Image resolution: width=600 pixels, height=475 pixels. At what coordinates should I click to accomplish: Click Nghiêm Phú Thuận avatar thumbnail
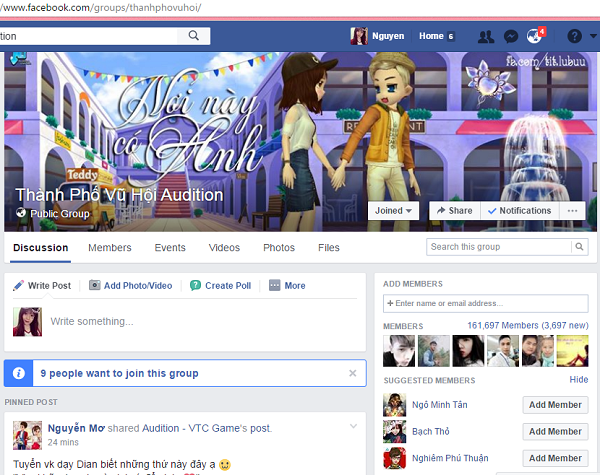point(395,458)
